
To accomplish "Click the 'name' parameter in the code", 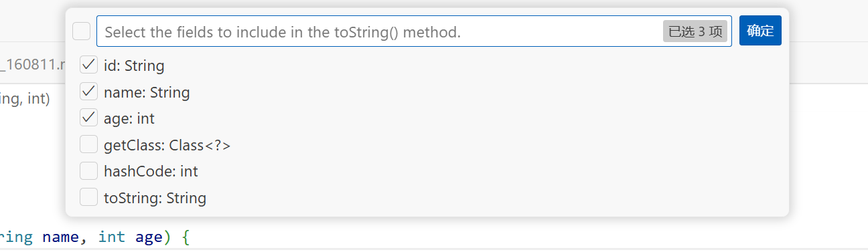I will 61,237.
